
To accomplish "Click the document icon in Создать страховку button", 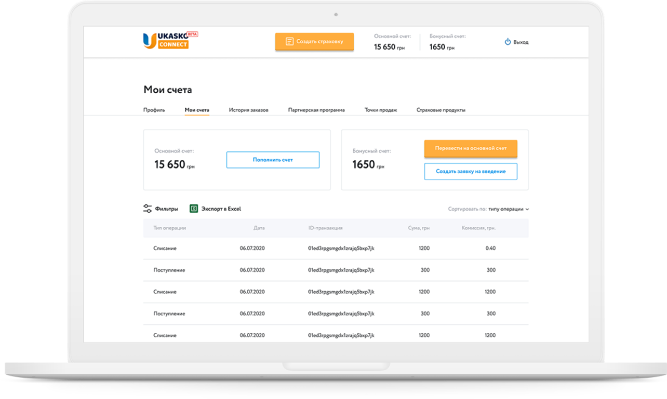I will click(x=290, y=41).
